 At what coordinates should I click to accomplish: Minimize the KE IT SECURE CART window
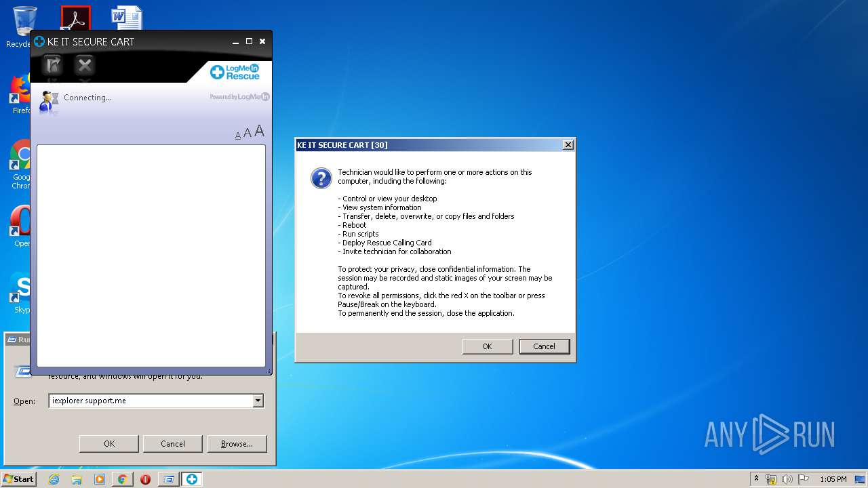coord(235,41)
